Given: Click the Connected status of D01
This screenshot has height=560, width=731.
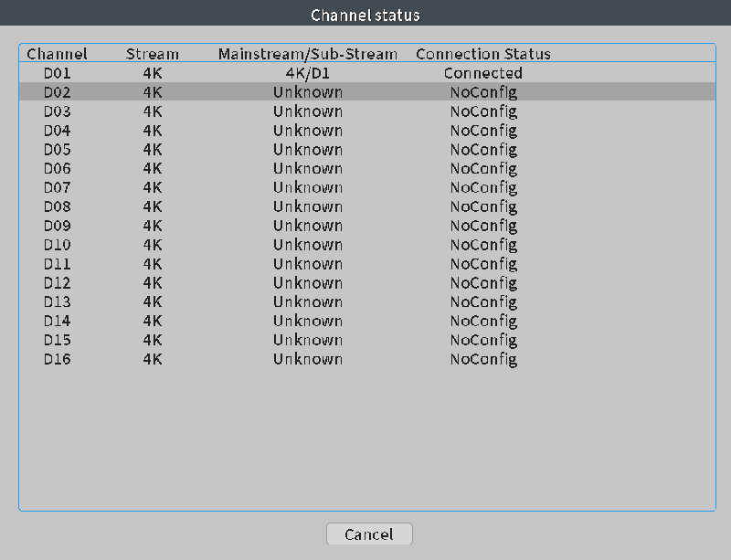Looking at the screenshot, I should coord(483,73).
